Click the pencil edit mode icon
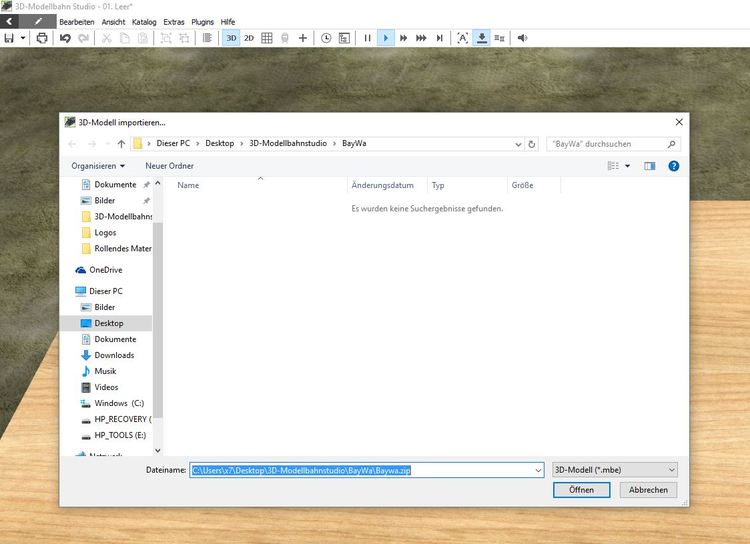750x544 pixels. [x=38, y=22]
